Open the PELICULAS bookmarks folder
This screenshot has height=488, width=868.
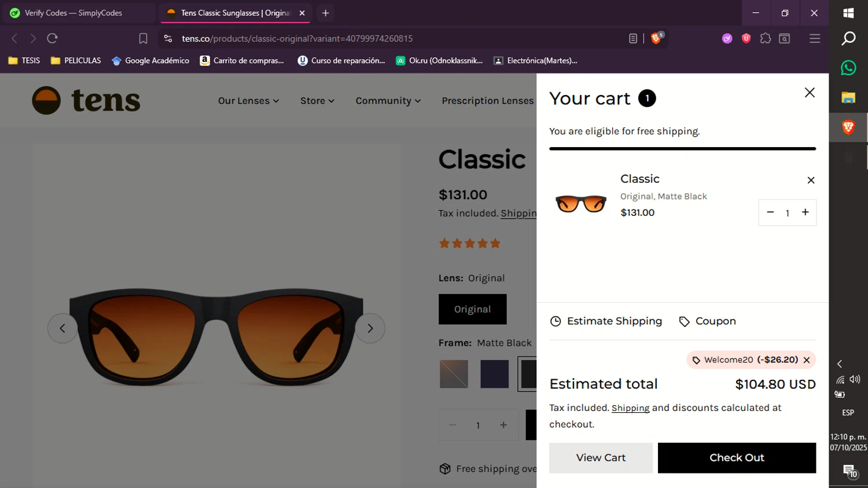tap(76, 60)
